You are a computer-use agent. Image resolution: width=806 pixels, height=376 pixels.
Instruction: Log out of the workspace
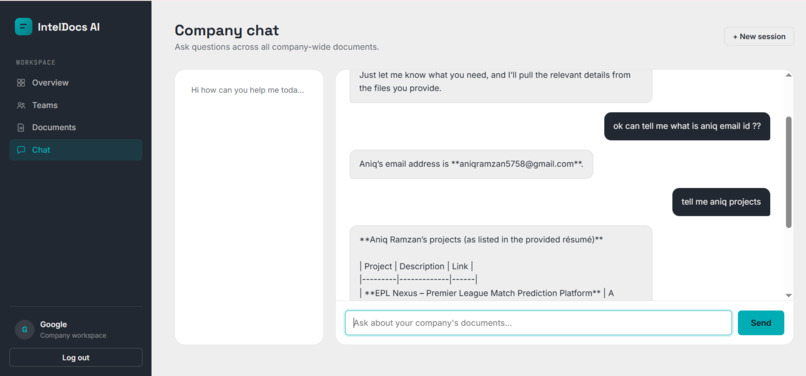click(x=76, y=357)
